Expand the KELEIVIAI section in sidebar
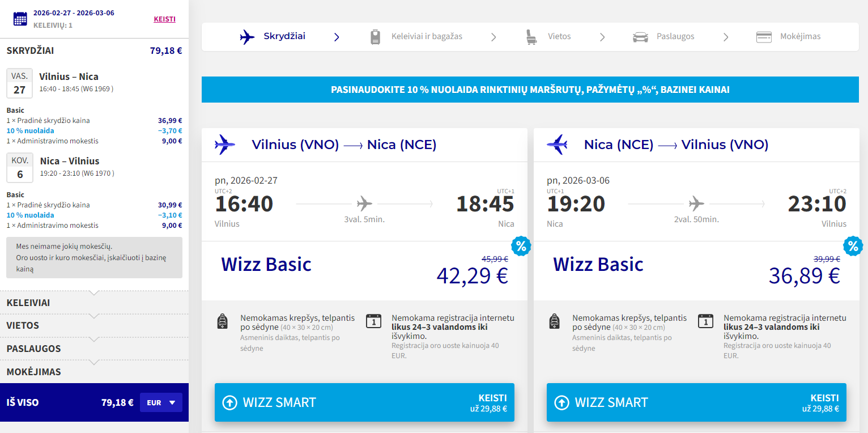 click(x=94, y=303)
